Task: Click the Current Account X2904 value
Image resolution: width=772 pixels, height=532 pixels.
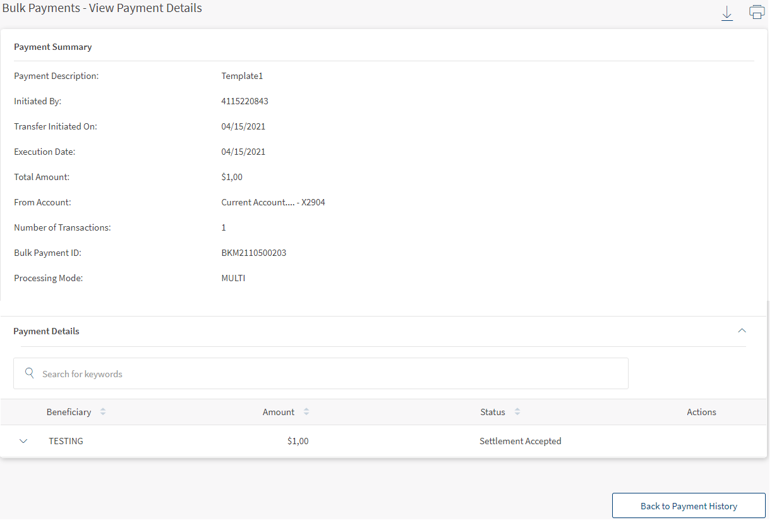Action: click(273, 202)
